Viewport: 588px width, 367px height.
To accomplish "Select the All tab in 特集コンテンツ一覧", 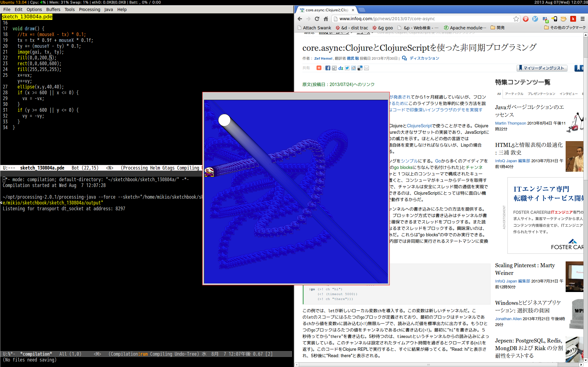I will coord(499,94).
